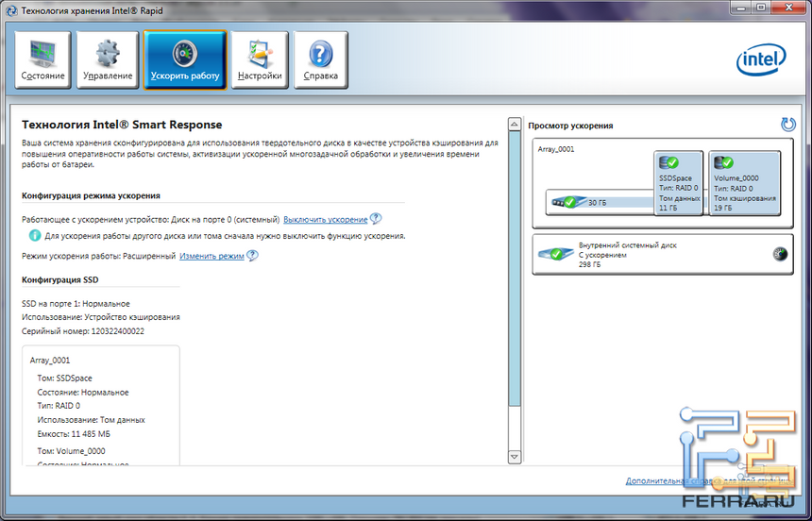Image resolution: width=812 pixels, height=521 pixels.
Task: Select the Ускорить работу tab
Action: coord(185,59)
